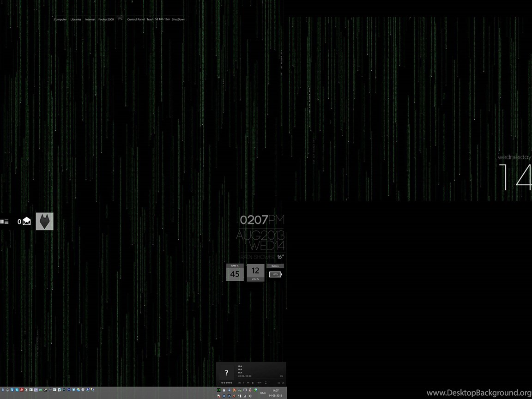
Task: Click the ShutDown launcher item
Action: (x=178, y=19)
